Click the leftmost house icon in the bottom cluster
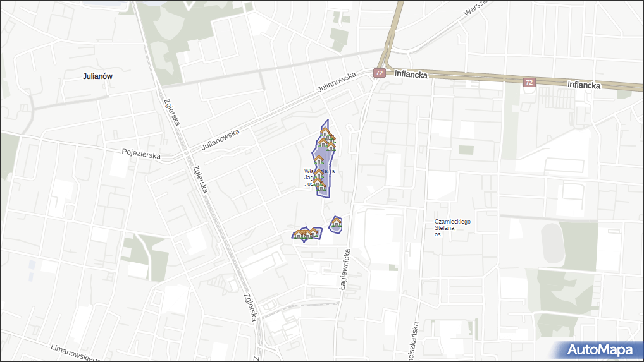This screenshot has height=362, width=644. click(297, 235)
